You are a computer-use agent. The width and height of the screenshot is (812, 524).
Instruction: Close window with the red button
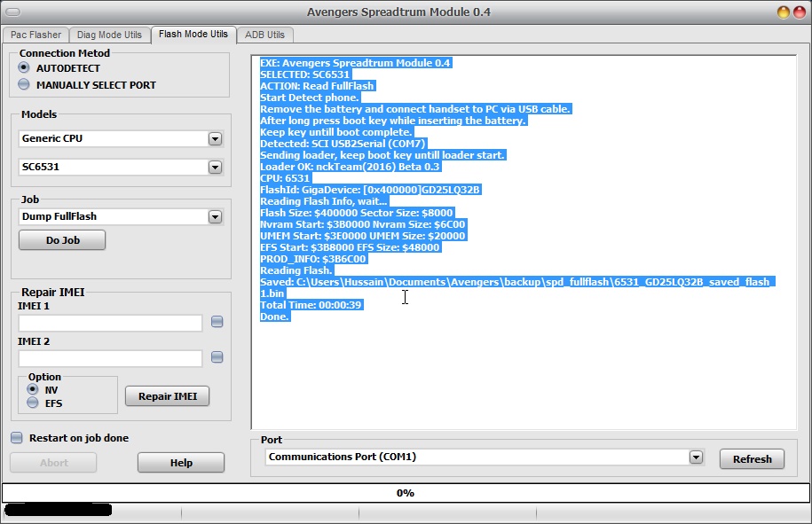pos(800,12)
